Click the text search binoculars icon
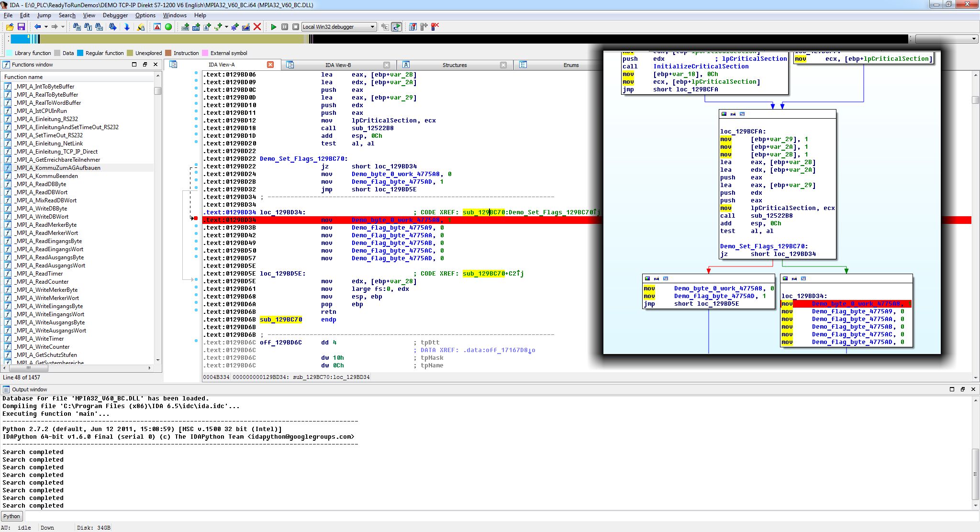 pos(88,27)
